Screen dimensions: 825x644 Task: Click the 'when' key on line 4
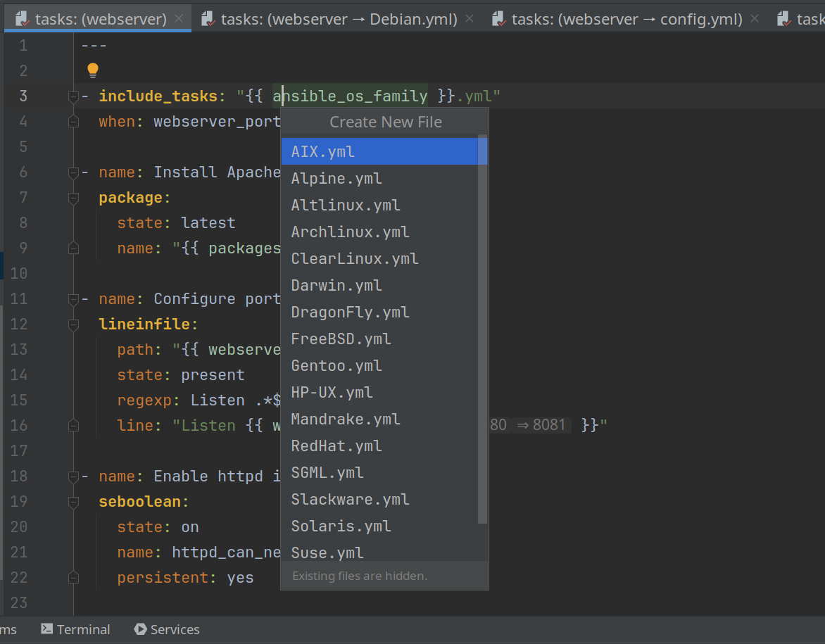pyautogui.click(x=117, y=122)
